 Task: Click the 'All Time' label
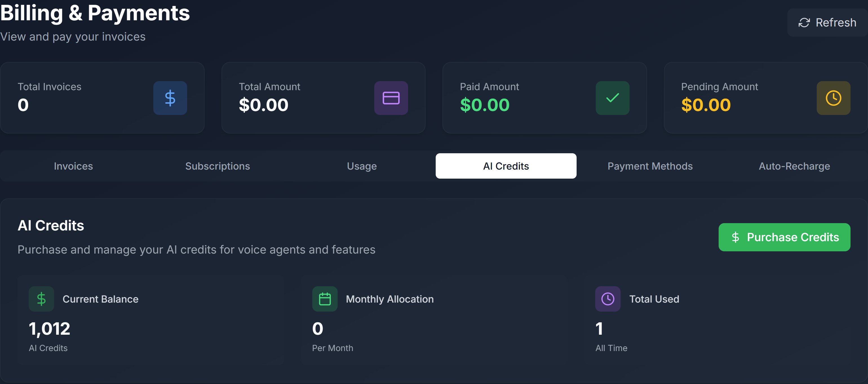(x=611, y=348)
